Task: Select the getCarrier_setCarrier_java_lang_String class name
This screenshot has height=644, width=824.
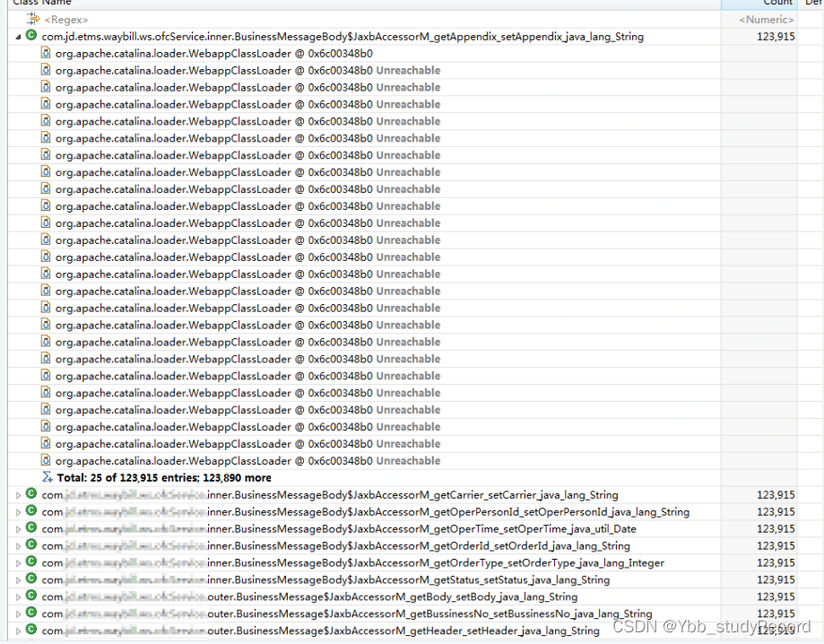Action: click(x=330, y=495)
